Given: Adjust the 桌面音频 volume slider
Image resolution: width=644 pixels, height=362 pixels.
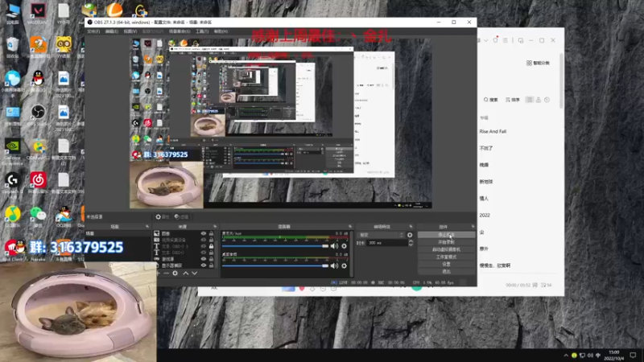Looking at the screenshot, I should click(275, 266).
